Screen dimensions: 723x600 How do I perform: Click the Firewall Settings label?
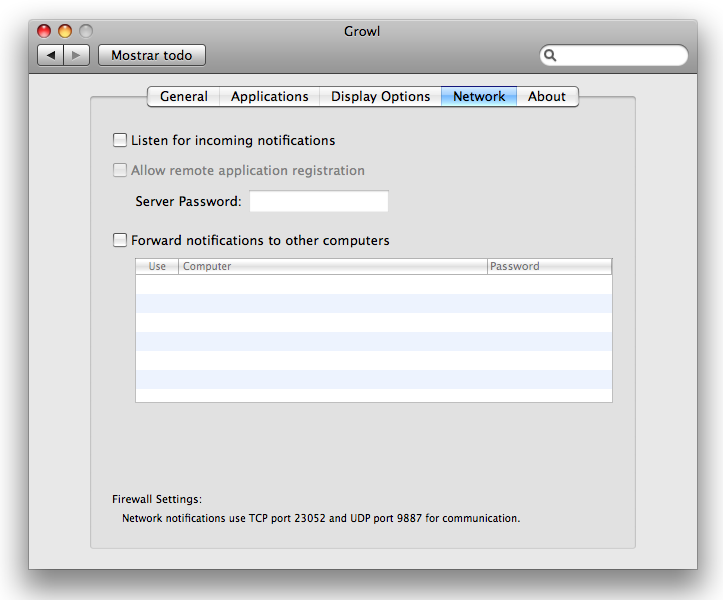157,499
